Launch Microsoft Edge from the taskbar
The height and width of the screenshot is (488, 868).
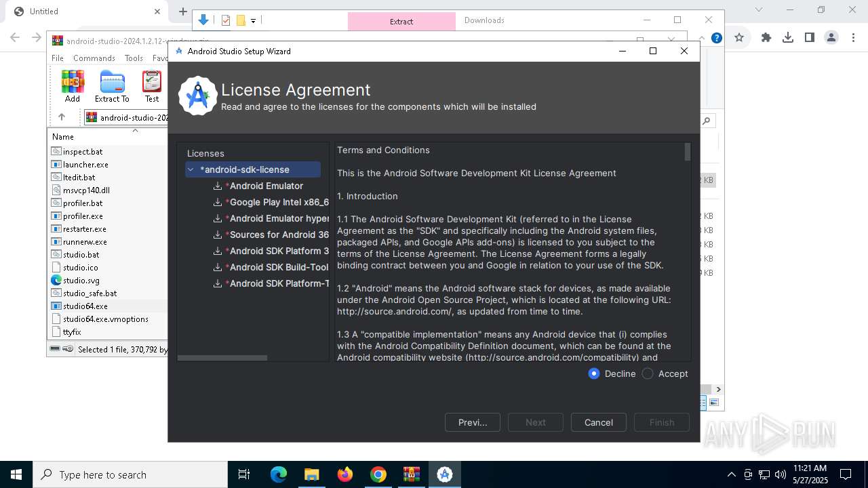click(279, 474)
